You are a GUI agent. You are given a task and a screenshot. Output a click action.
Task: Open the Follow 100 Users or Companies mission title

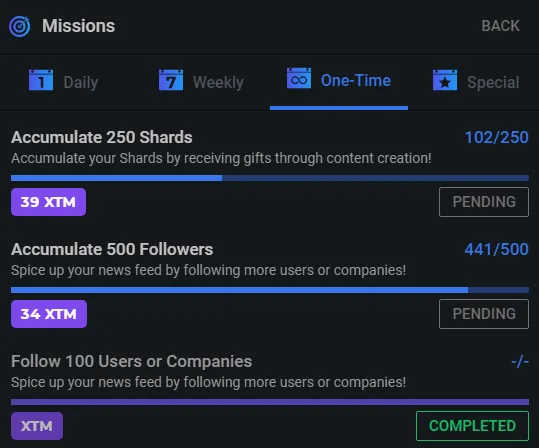(131, 361)
